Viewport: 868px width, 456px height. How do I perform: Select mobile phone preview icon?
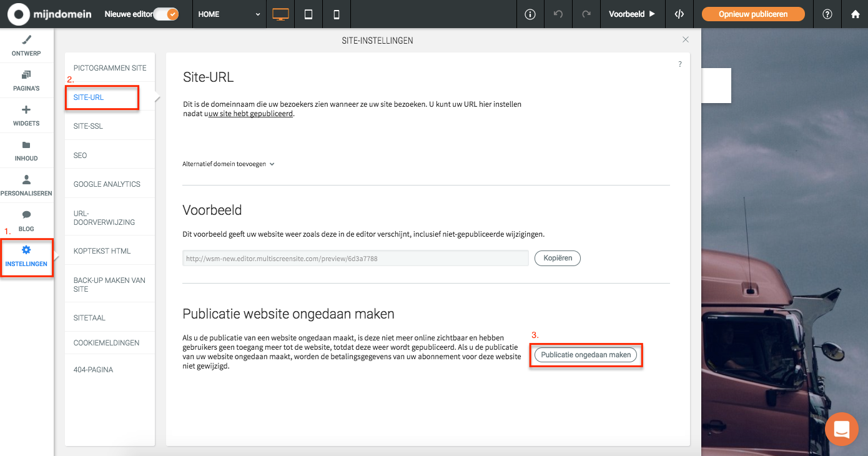[337, 14]
